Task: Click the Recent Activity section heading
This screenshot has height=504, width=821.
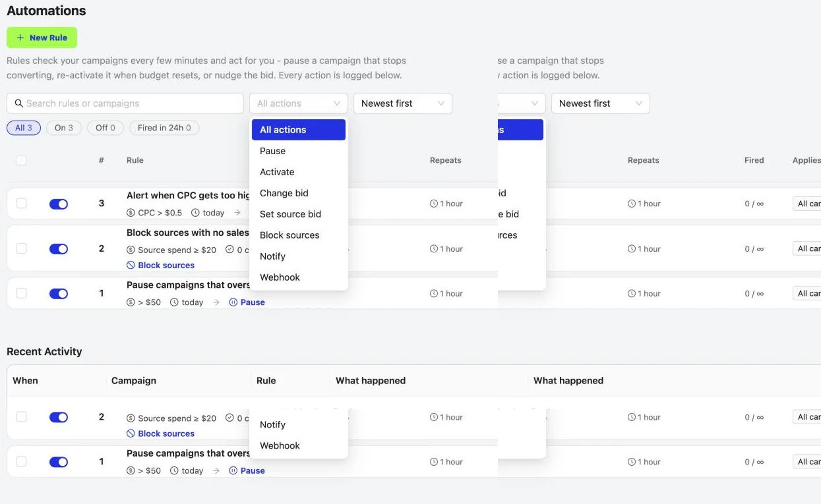Action: click(x=44, y=352)
